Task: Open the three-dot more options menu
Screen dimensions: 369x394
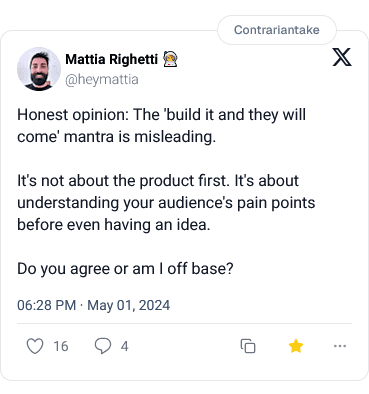Action: pyautogui.click(x=340, y=346)
